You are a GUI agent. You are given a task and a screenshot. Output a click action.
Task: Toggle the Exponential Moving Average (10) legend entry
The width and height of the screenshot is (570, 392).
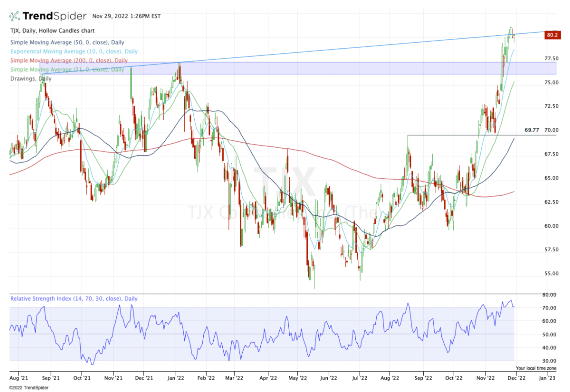(74, 51)
